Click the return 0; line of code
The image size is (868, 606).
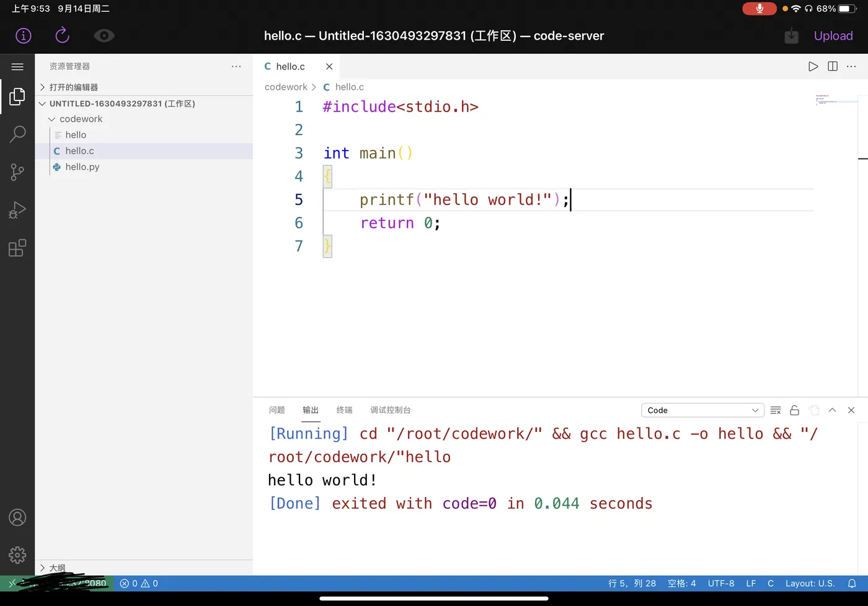coord(401,223)
